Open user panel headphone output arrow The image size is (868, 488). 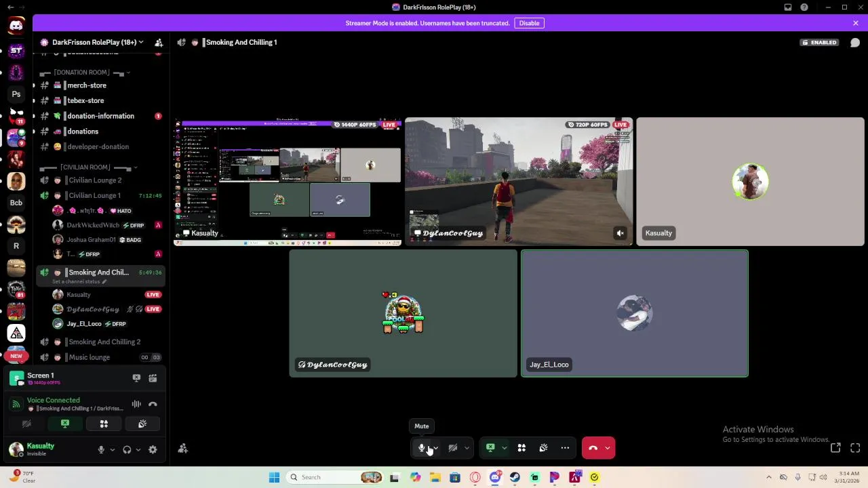[x=138, y=449]
